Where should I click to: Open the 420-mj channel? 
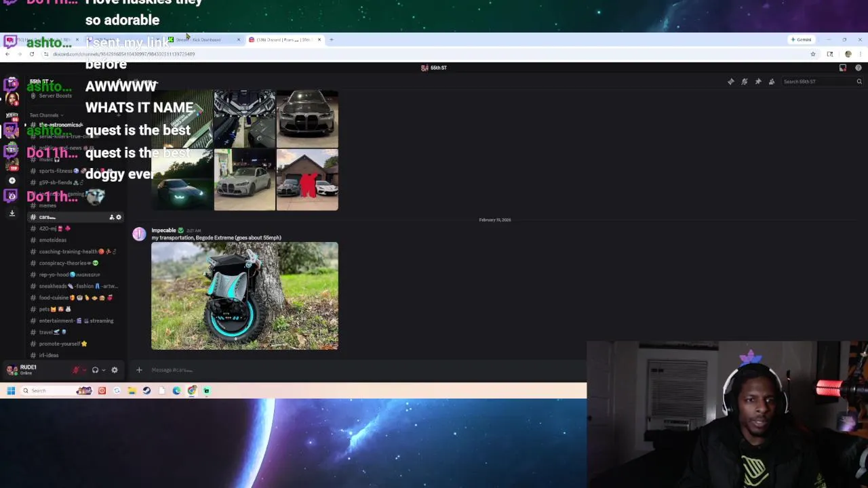pyautogui.click(x=75, y=228)
